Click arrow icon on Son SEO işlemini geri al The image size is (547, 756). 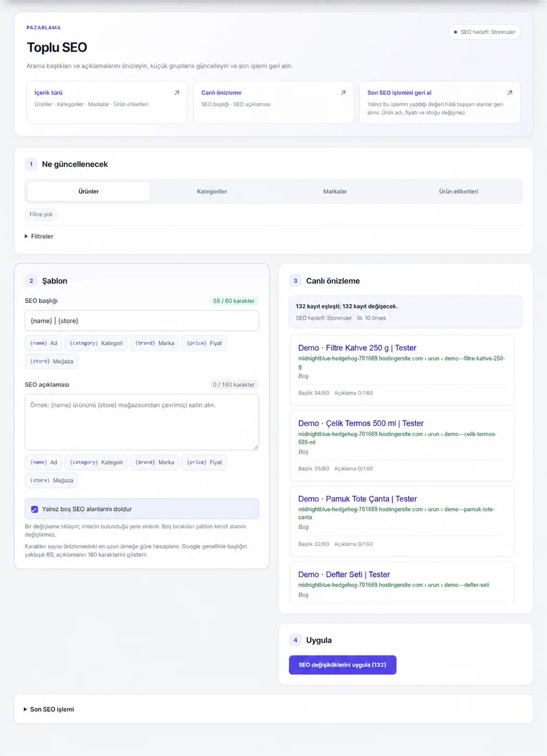click(510, 93)
